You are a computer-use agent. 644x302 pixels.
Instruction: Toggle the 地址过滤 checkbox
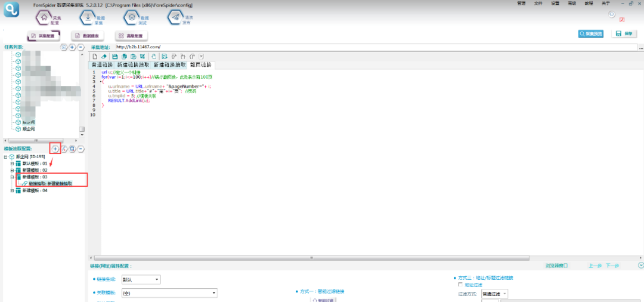click(x=460, y=285)
